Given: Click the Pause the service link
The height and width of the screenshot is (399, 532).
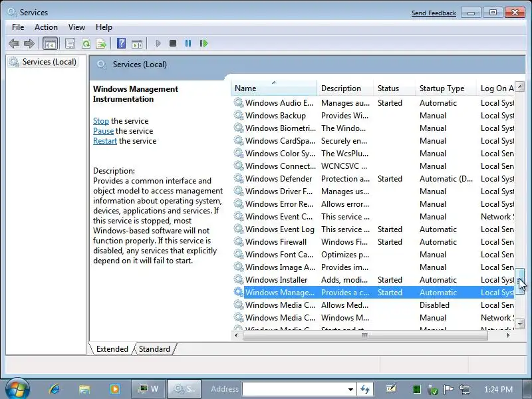Looking at the screenshot, I should coord(104,131).
